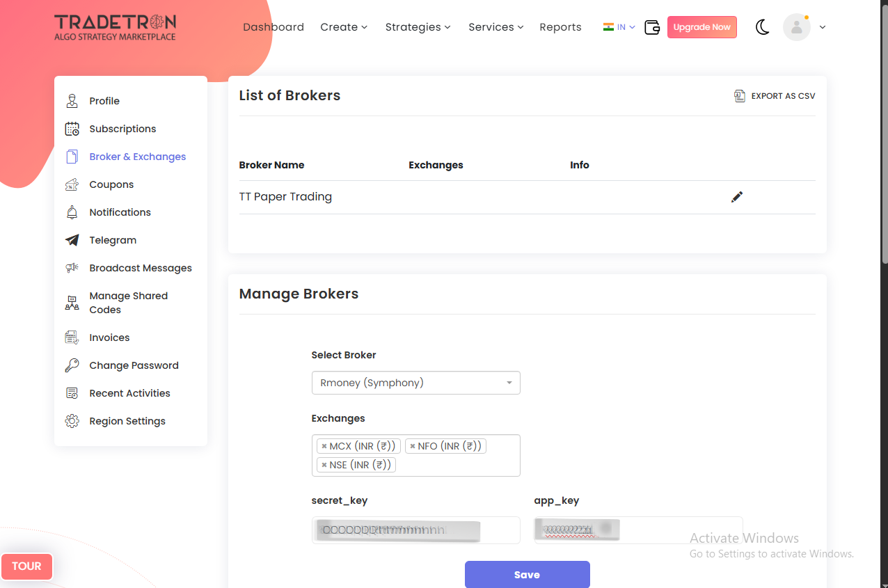Click the Export as CSV icon

click(740, 96)
